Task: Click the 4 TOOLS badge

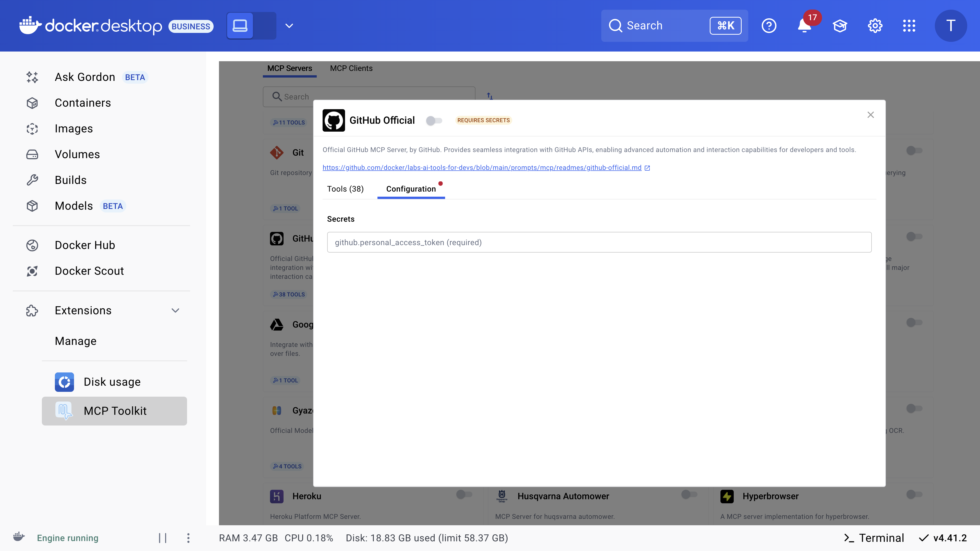Action: coord(287,466)
